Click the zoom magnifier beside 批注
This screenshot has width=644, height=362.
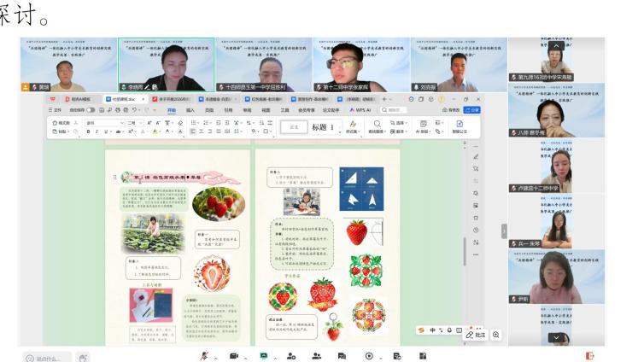point(496,335)
